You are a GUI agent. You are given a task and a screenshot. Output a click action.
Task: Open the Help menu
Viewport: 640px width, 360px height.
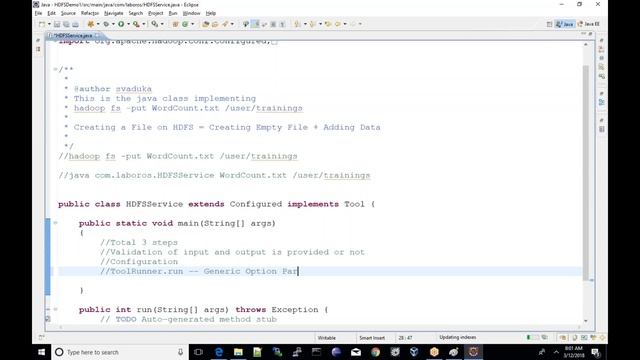point(211,13)
